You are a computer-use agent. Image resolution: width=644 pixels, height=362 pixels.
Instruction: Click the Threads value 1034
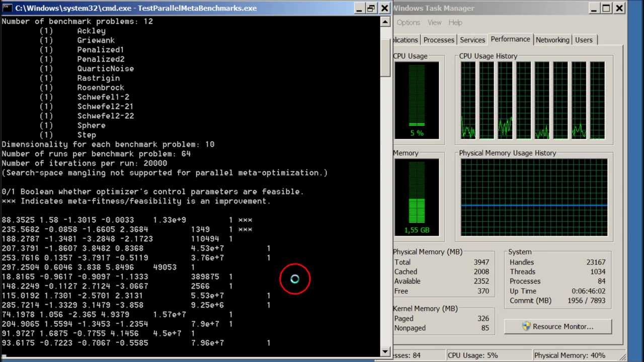tap(597, 271)
